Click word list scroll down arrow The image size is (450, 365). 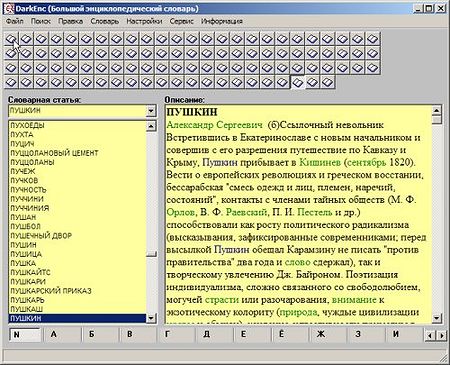[x=151, y=318]
